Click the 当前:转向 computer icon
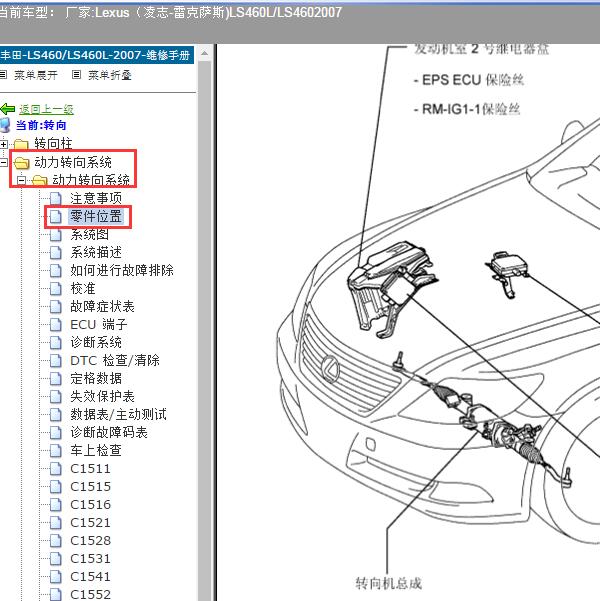600x601 pixels. [x=5, y=126]
